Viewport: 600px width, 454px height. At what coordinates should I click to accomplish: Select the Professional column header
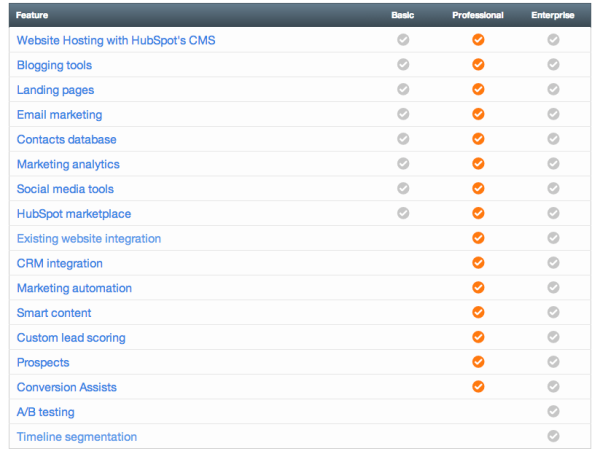(478, 15)
